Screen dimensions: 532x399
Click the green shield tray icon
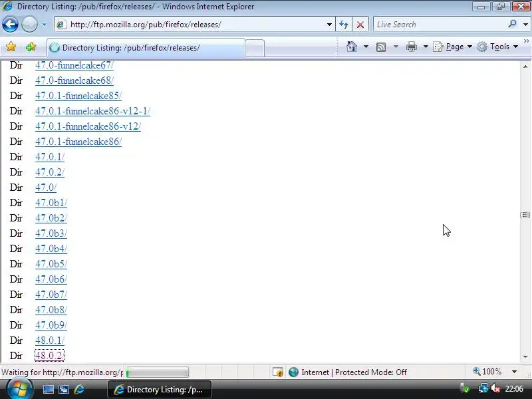(465, 389)
